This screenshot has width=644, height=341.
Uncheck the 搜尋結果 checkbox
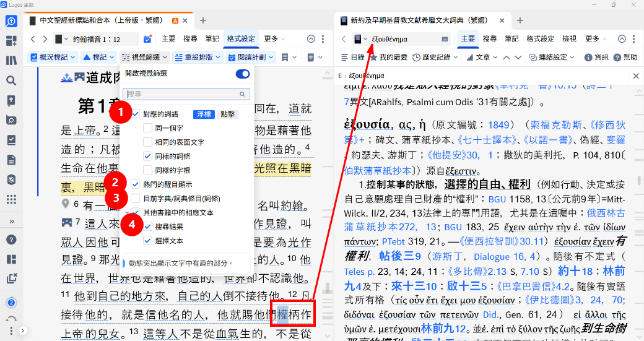click(147, 227)
